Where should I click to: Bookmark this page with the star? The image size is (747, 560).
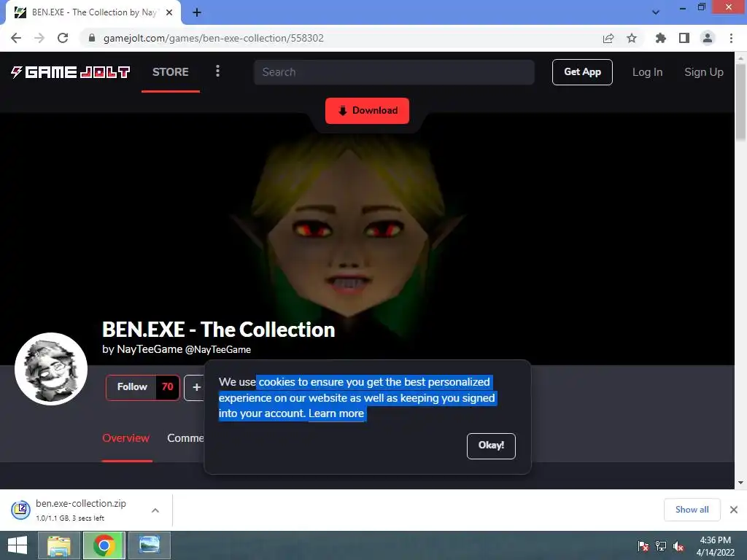click(x=632, y=38)
